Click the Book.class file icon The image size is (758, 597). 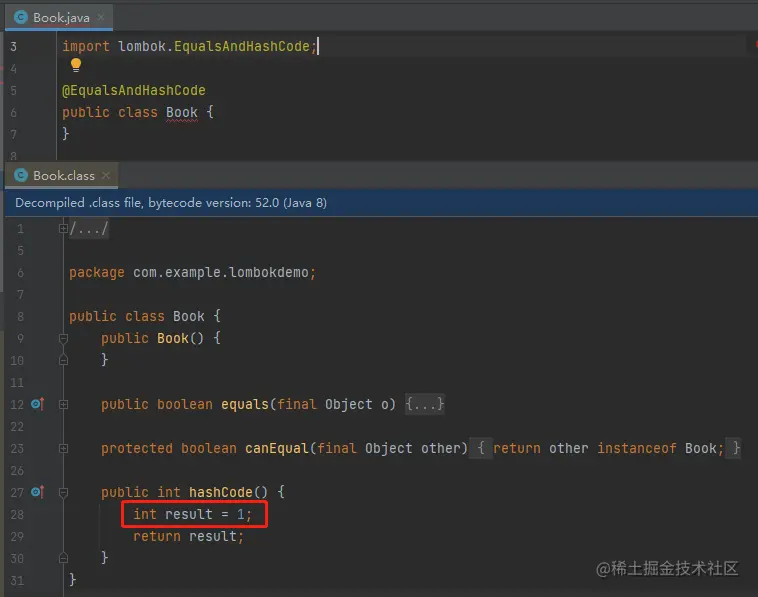[21, 175]
